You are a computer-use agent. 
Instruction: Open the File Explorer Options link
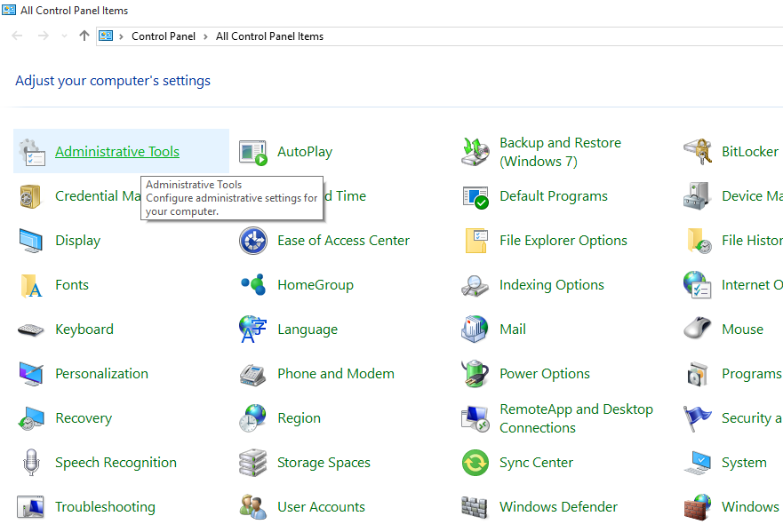click(563, 241)
